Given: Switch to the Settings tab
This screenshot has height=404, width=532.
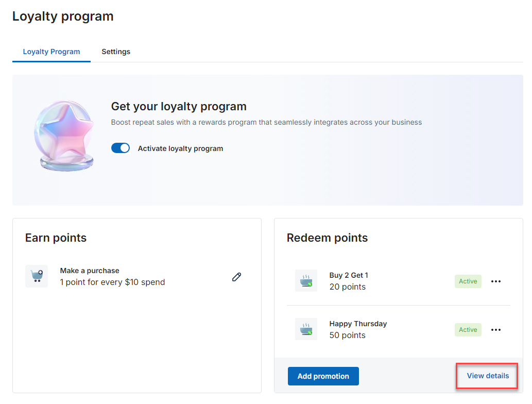Looking at the screenshot, I should point(116,52).
